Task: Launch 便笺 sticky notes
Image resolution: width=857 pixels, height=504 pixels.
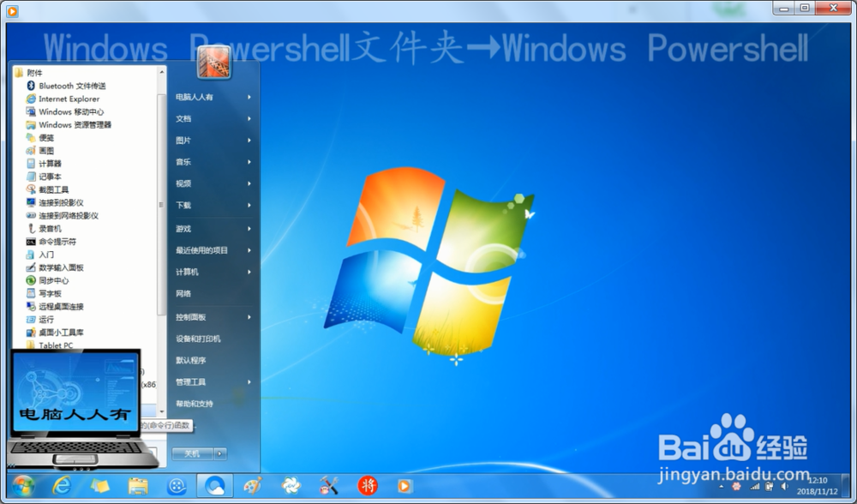Action: [x=40, y=138]
